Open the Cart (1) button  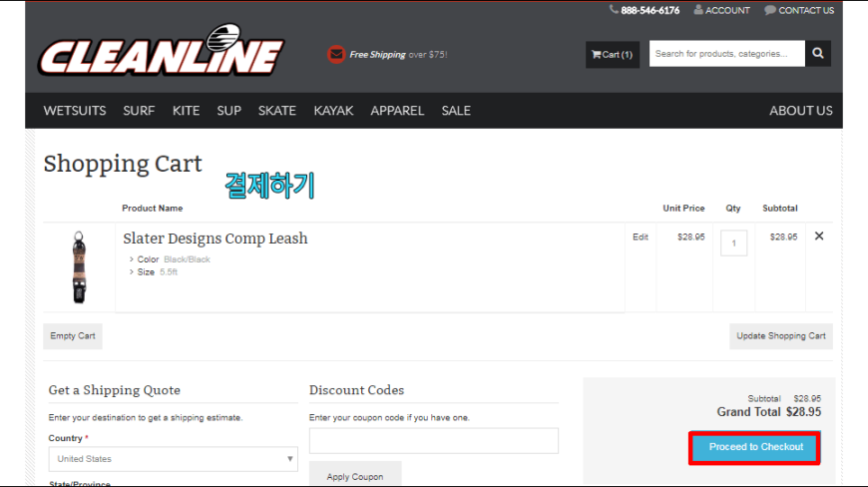coord(613,54)
